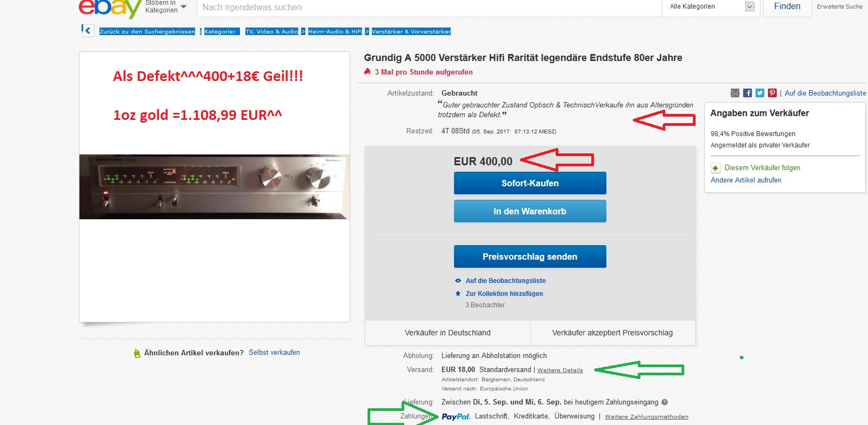The height and width of the screenshot is (425, 868).
Task: Click the delivery info question mark icon
Action: point(665,402)
